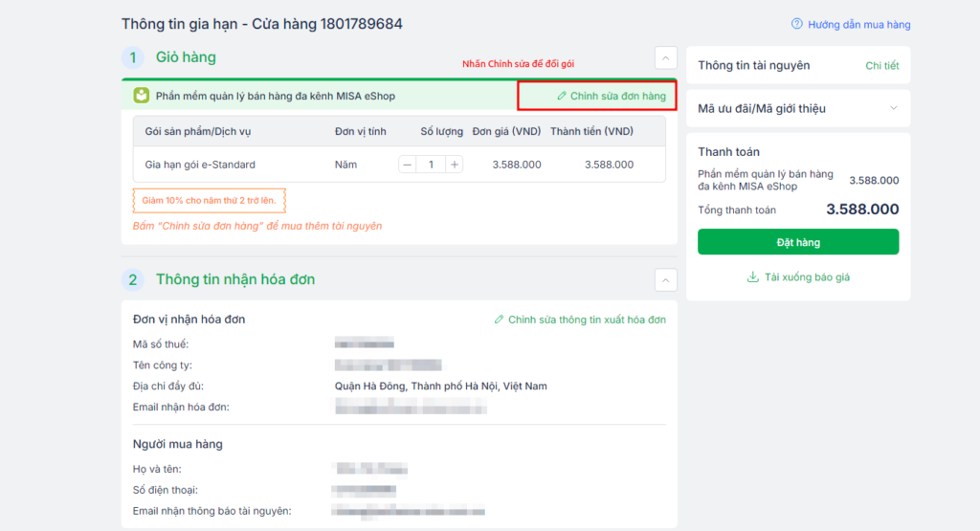Click the help icon beside Hướng dẫn mua hàng
Viewport: 980px width, 531px height.
tap(797, 24)
